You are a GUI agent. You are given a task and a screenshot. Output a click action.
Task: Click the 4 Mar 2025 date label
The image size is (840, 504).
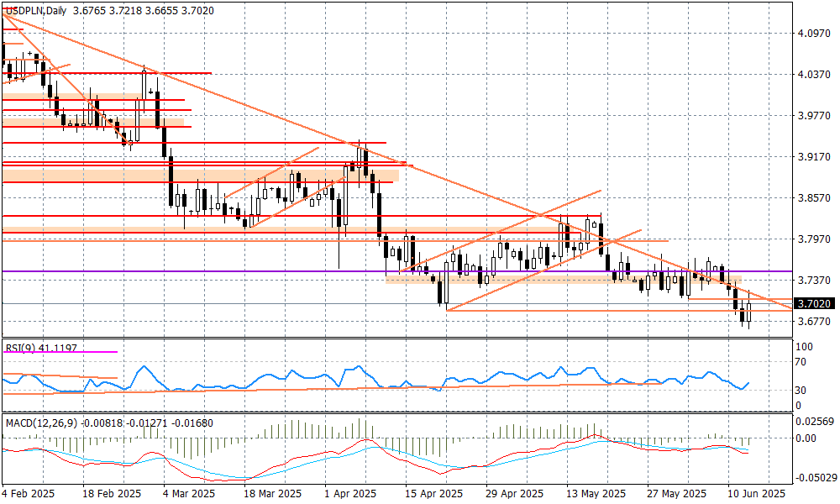click(188, 493)
